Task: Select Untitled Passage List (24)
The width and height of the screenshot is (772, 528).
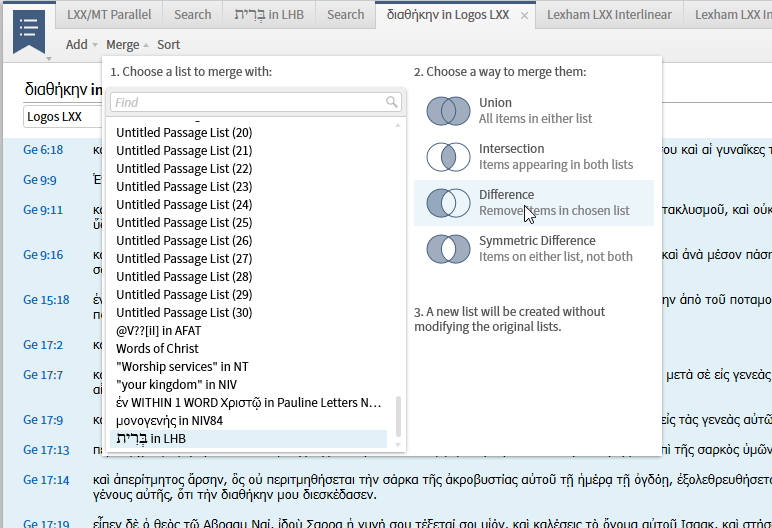Action: [184, 204]
